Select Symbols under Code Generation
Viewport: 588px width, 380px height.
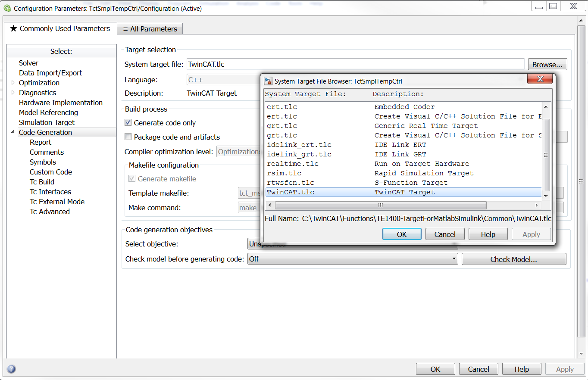[x=43, y=162]
